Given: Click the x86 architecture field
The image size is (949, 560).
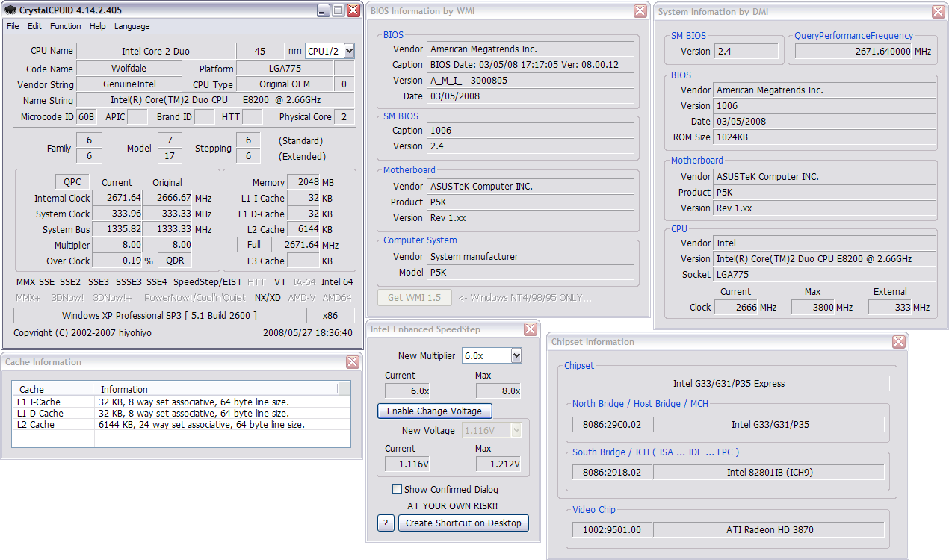Looking at the screenshot, I should pos(329,315).
